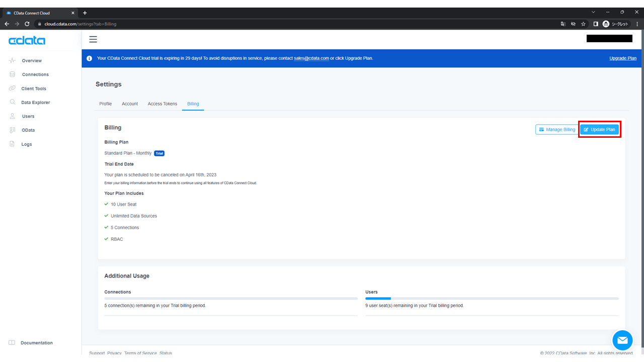Open the chat mail bubble icon

tap(622, 340)
